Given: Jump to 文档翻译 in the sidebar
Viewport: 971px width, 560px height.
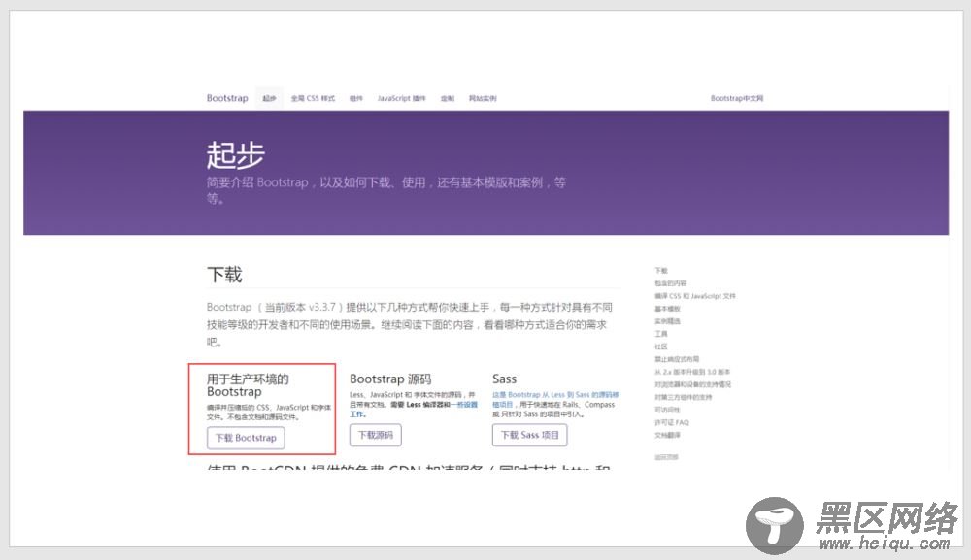Looking at the screenshot, I should (668, 435).
